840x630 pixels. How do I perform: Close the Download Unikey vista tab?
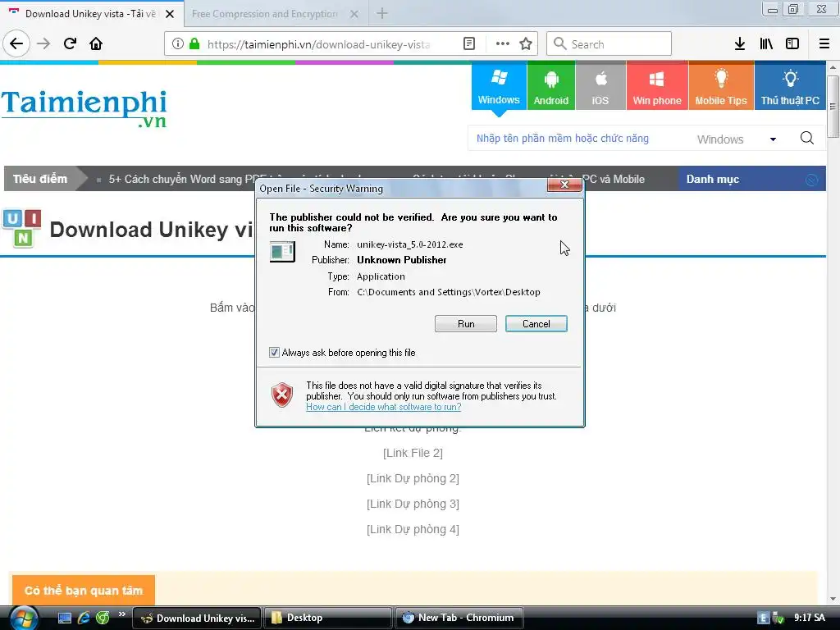coord(170,14)
